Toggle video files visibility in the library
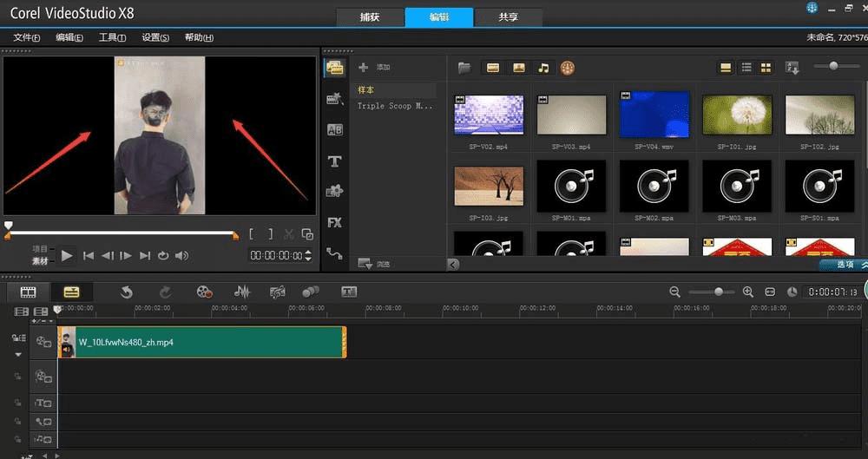 click(x=493, y=68)
